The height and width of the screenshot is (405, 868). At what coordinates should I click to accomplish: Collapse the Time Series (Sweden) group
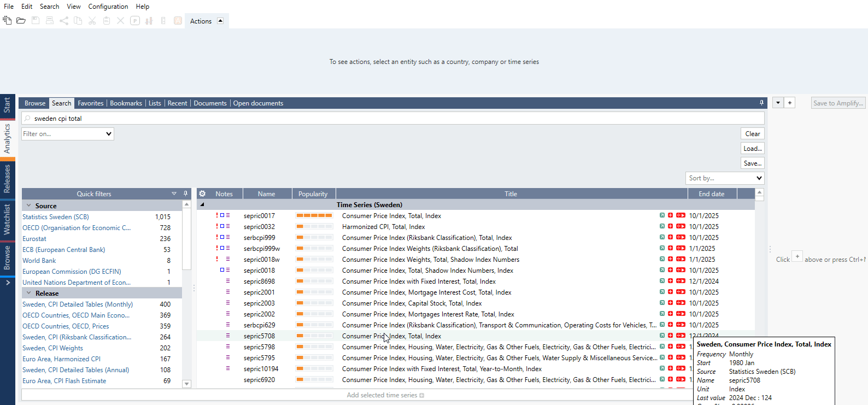tap(202, 205)
